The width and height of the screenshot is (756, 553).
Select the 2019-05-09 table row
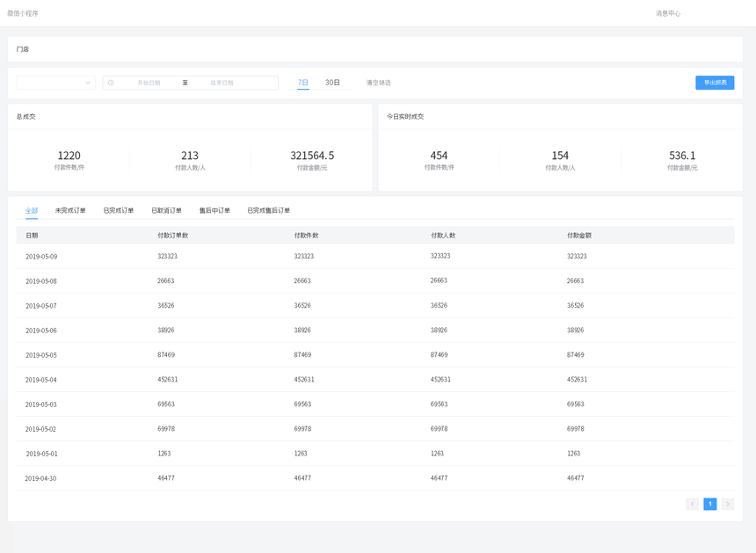(x=41, y=257)
